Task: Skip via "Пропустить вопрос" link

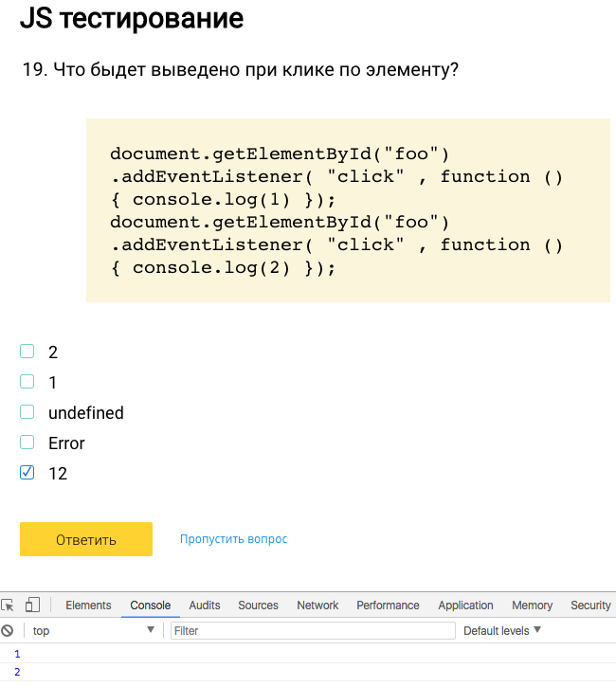Action: coord(233,539)
